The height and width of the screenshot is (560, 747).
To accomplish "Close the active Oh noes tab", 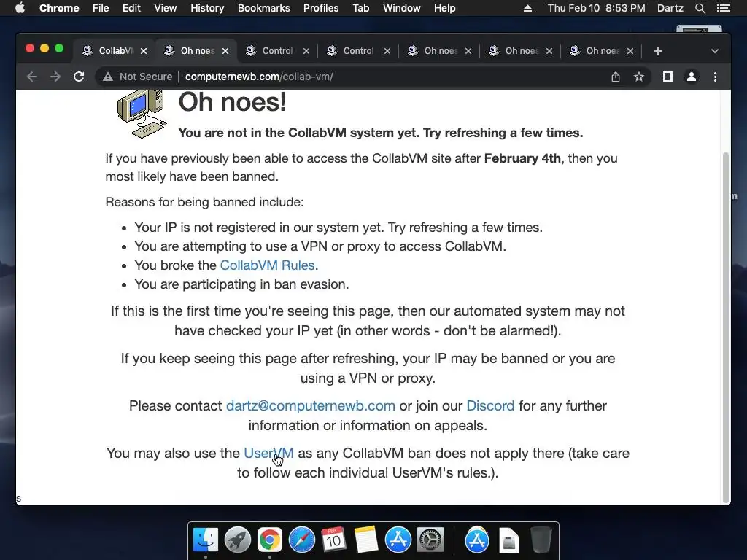I will tap(225, 51).
